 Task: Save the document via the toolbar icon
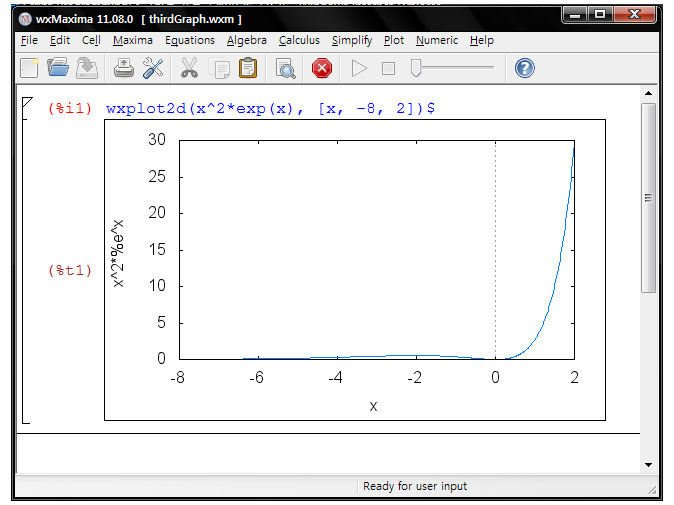(x=87, y=68)
